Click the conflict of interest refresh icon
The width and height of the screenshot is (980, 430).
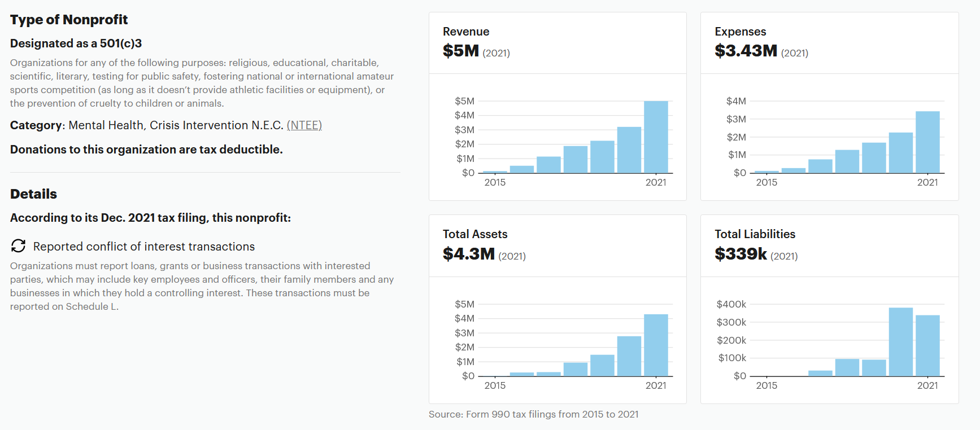pos(19,246)
